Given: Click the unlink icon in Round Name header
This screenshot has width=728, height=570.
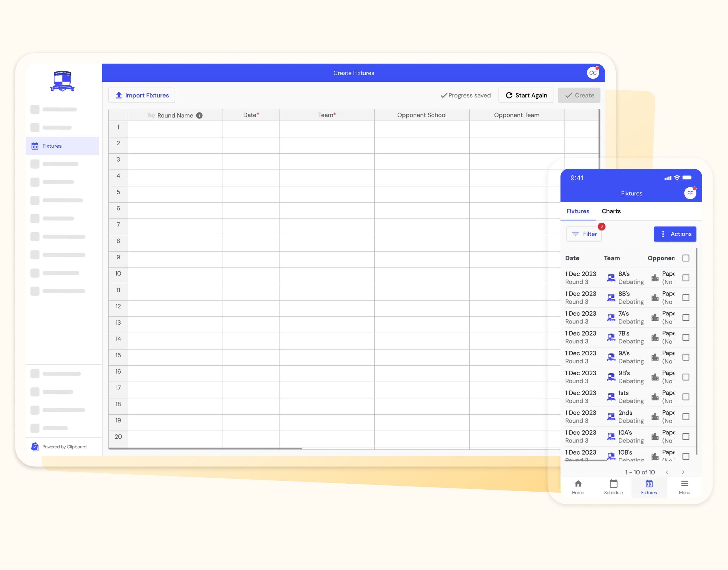Looking at the screenshot, I should point(151,115).
